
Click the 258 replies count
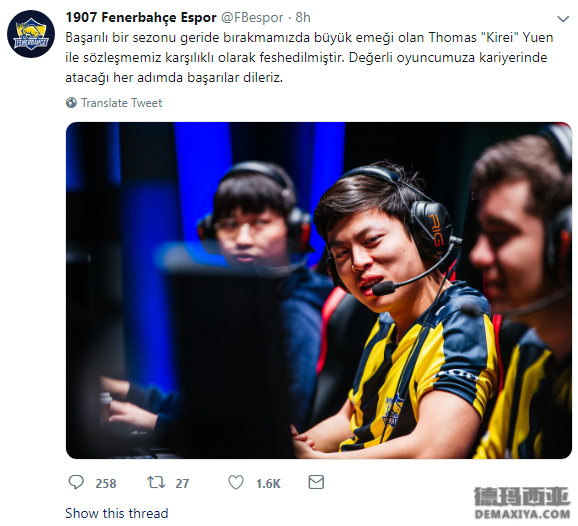(x=106, y=483)
